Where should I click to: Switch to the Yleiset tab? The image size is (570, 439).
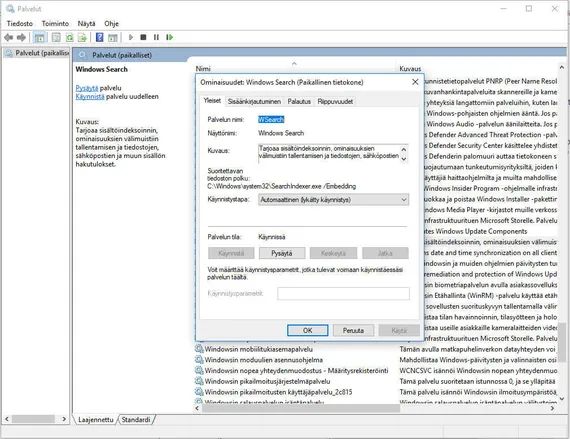212,101
